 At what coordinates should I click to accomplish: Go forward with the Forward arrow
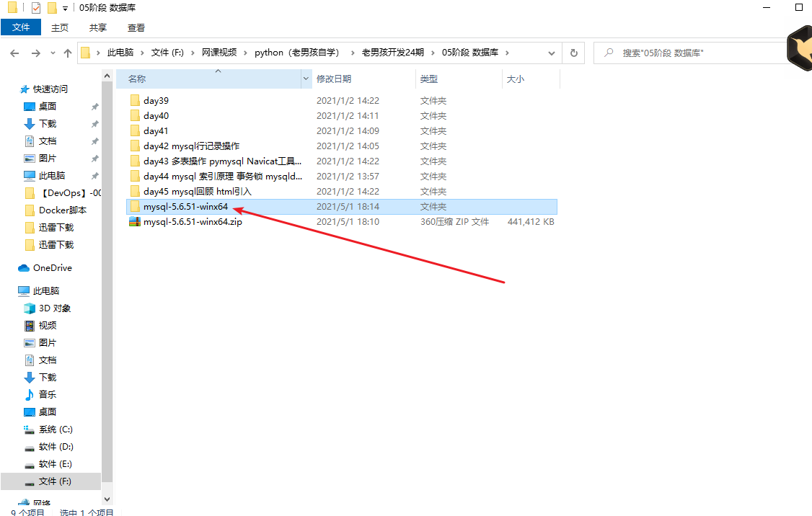[x=36, y=53]
